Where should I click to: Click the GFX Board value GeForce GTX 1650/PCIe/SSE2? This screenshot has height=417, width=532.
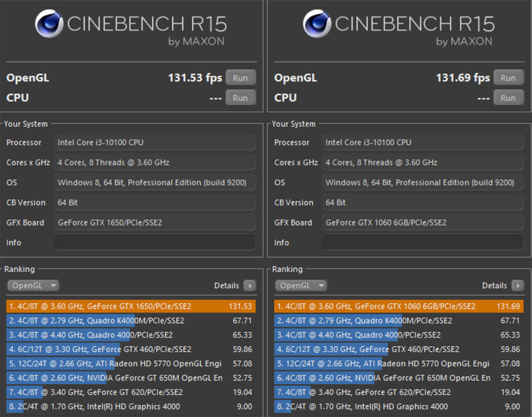[155, 222]
